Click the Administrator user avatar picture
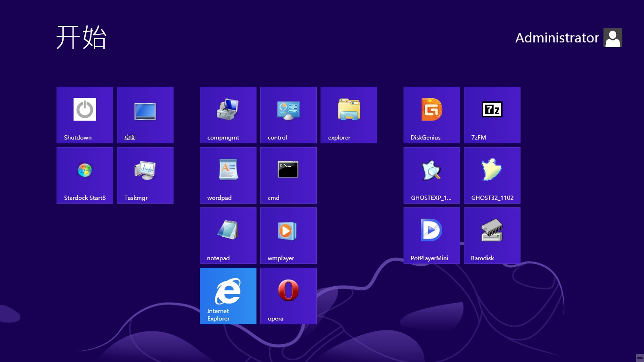This screenshot has width=644, height=362. click(x=613, y=38)
